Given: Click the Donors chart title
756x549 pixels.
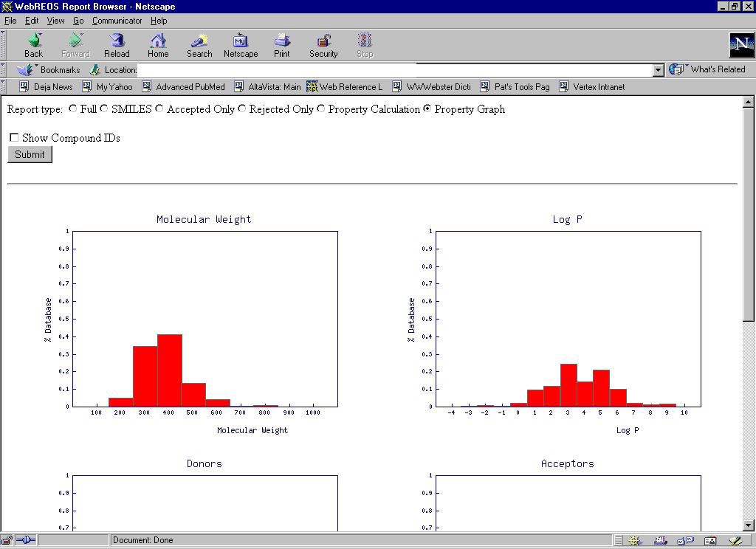Looking at the screenshot, I should pyautogui.click(x=205, y=463).
